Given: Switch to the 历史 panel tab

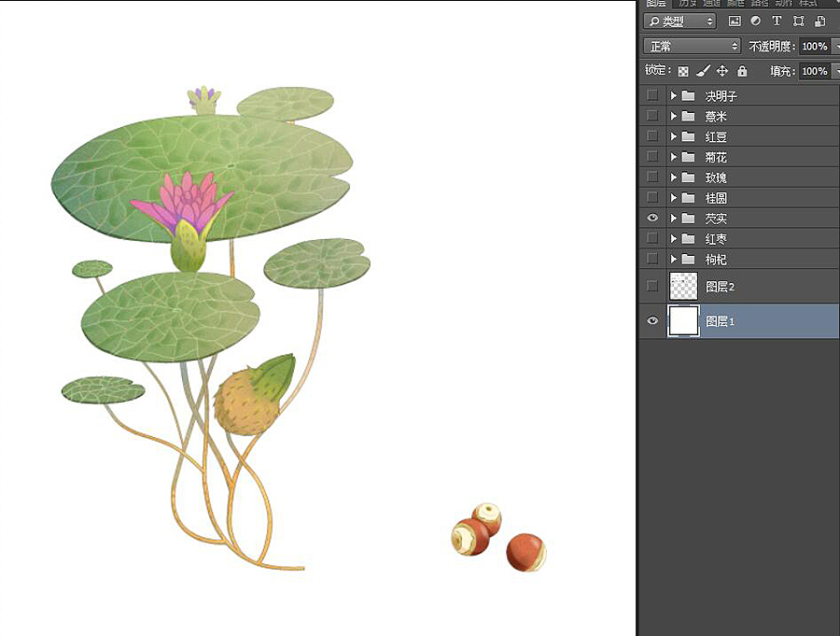Looking at the screenshot, I should [x=687, y=3].
